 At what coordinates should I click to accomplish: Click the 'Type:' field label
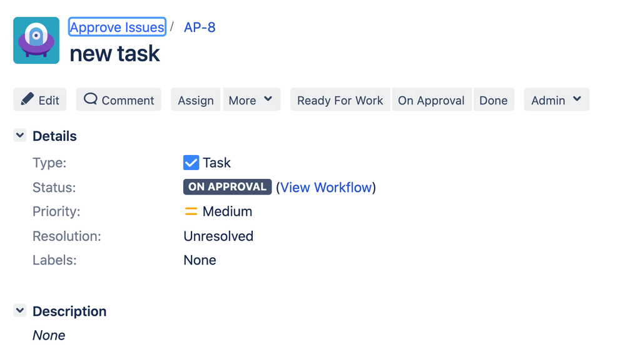(49, 163)
